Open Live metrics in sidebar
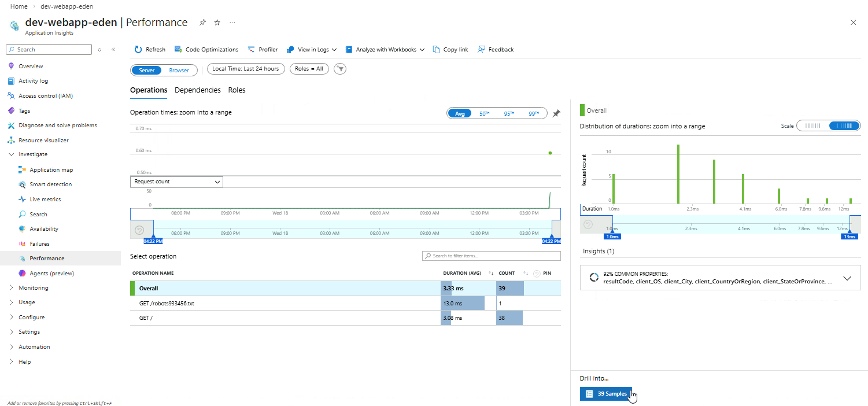Screen dimensions: 868x406 click(x=45, y=200)
